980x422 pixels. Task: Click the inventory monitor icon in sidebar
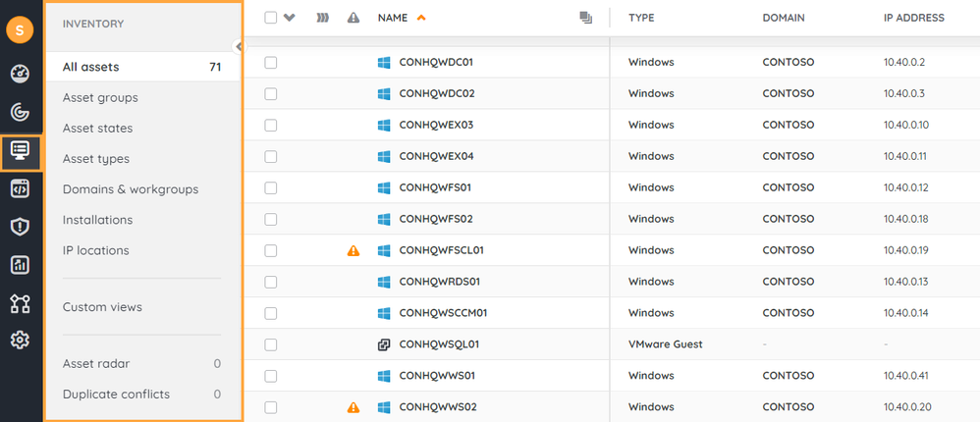coord(21,151)
